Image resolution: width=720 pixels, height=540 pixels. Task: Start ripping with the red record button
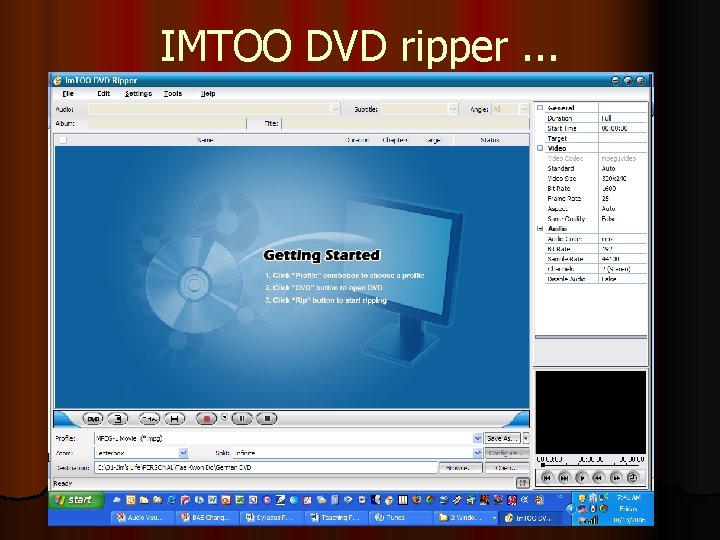point(207,419)
